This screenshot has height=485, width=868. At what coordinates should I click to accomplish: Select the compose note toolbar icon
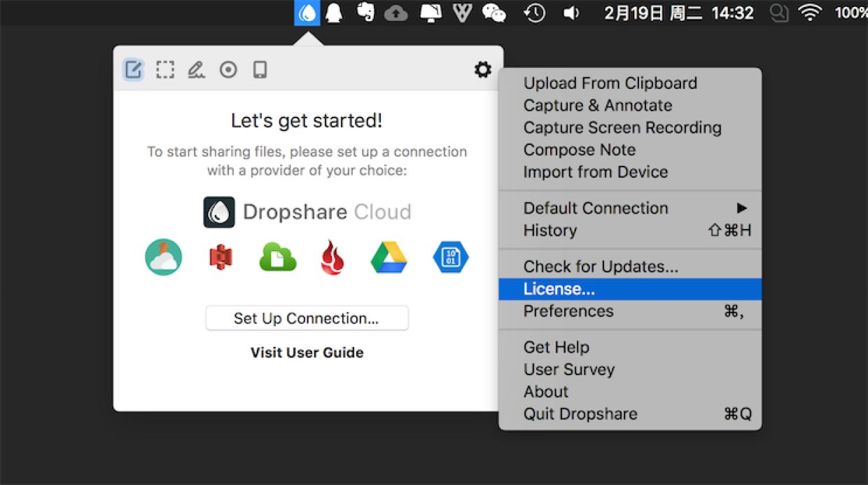click(134, 69)
